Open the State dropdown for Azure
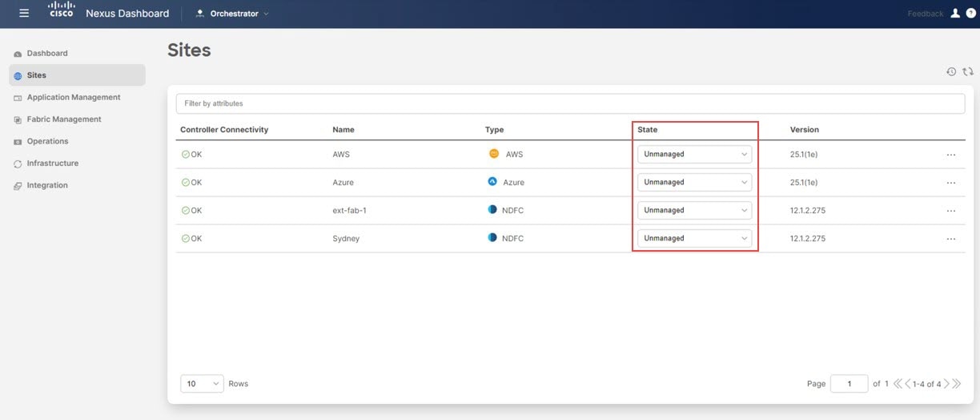980x420 pixels. point(694,182)
